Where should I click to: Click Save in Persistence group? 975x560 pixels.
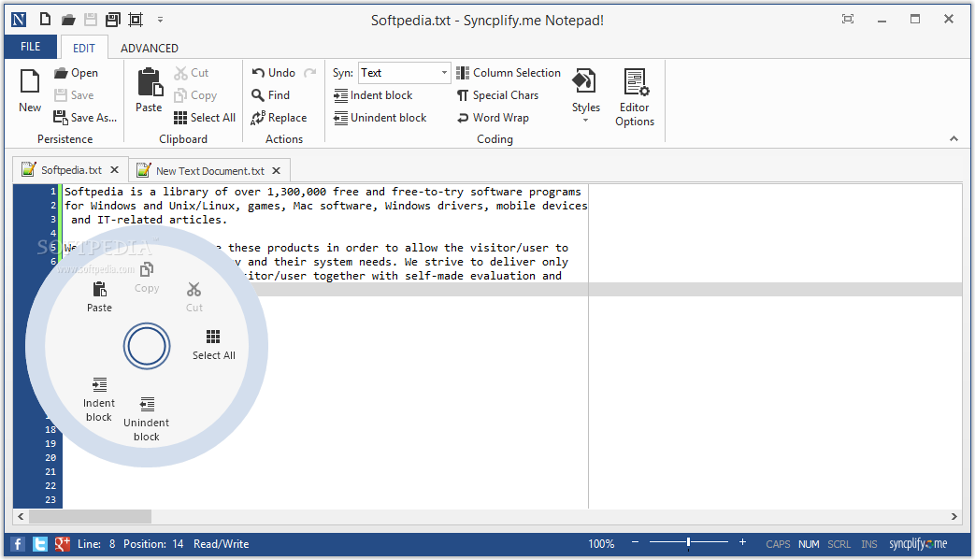(x=74, y=95)
